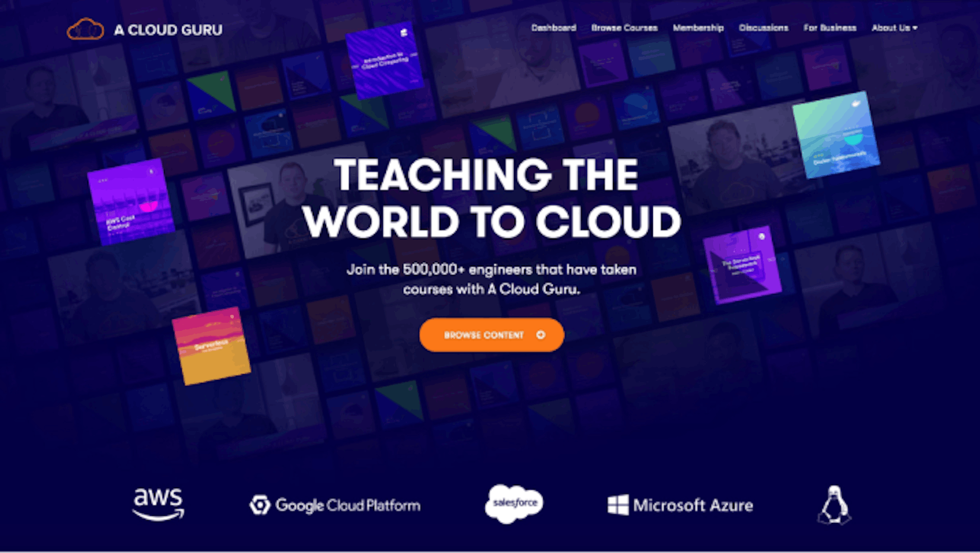Click the A CLOUD GURU wordmark text
Viewport: 980px width, 553px height.
(168, 30)
